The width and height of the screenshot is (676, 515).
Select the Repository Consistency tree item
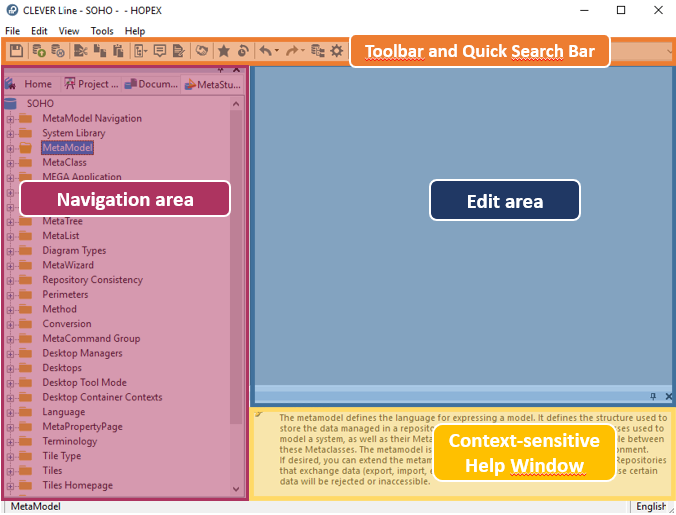tap(92, 280)
